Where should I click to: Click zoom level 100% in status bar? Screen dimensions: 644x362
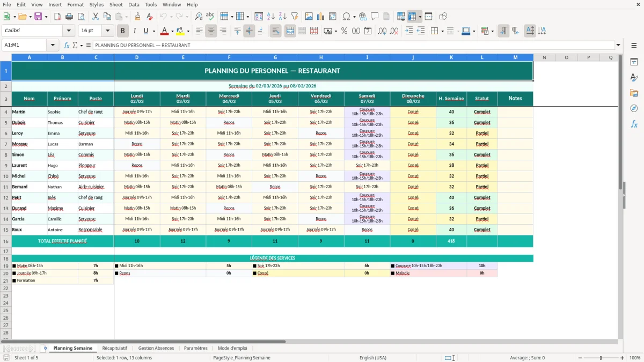pos(635,358)
